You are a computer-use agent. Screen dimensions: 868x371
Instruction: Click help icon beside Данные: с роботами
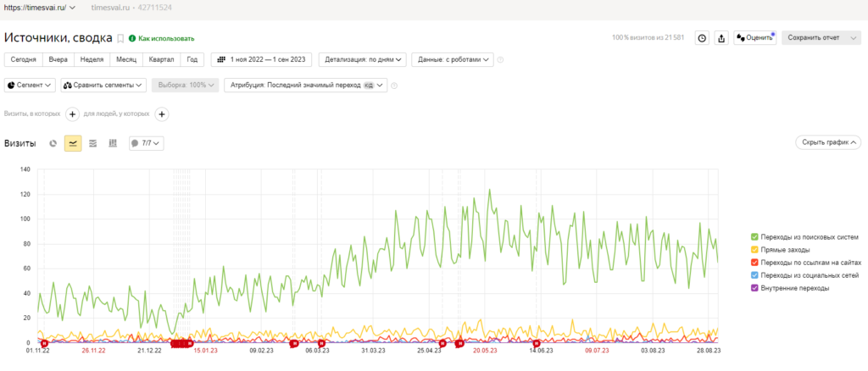pyautogui.click(x=500, y=59)
